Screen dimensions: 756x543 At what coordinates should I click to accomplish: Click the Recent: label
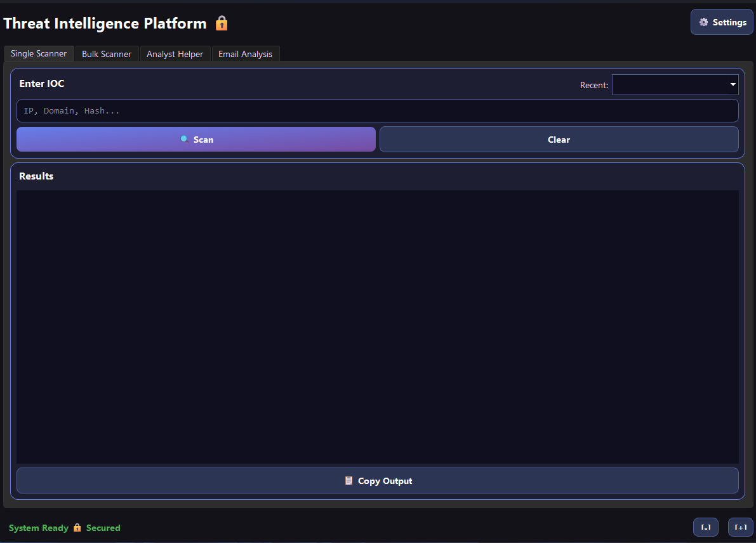[594, 85]
